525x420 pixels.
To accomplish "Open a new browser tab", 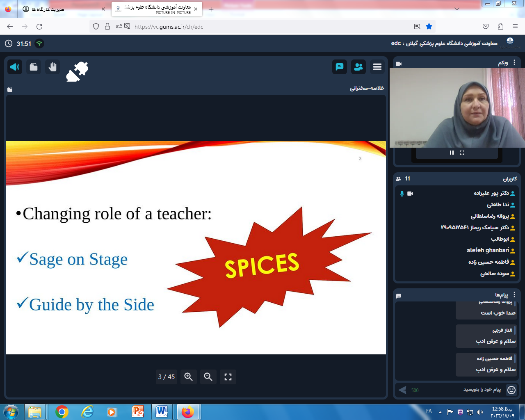I will 211,9.
